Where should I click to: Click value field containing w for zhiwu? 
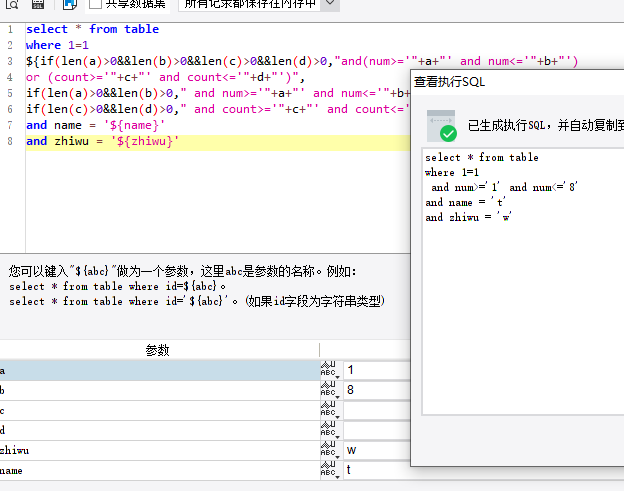click(376, 450)
